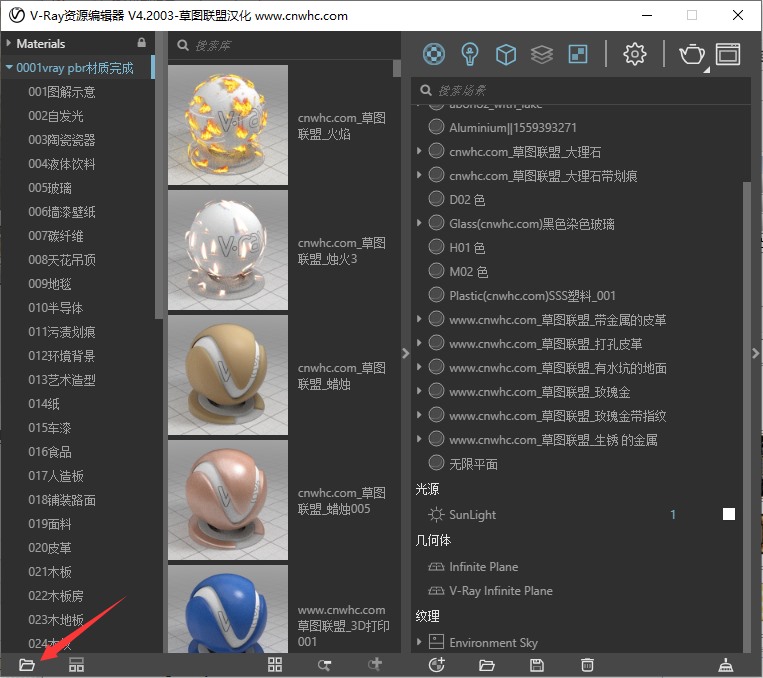Toggle the 玫瑰金 material sphere
This screenshot has width=763, height=678.
[x=436, y=391]
